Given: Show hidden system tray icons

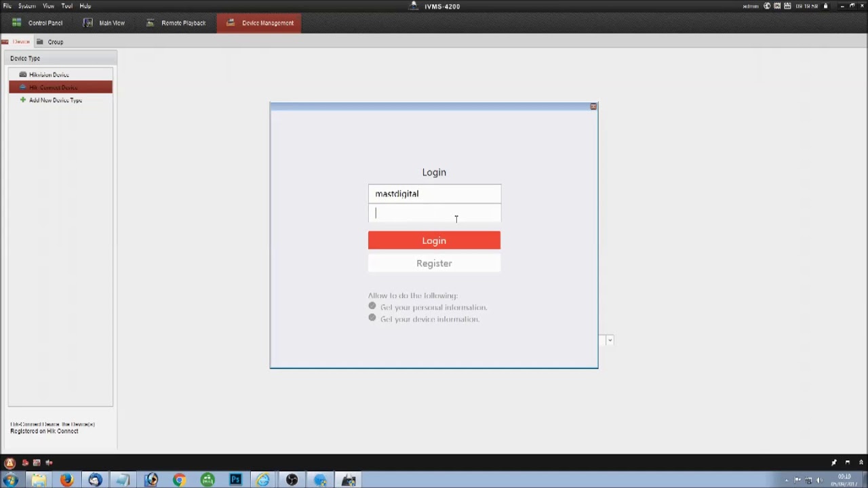Looking at the screenshot, I should pyautogui.click(x=787, y=481).
